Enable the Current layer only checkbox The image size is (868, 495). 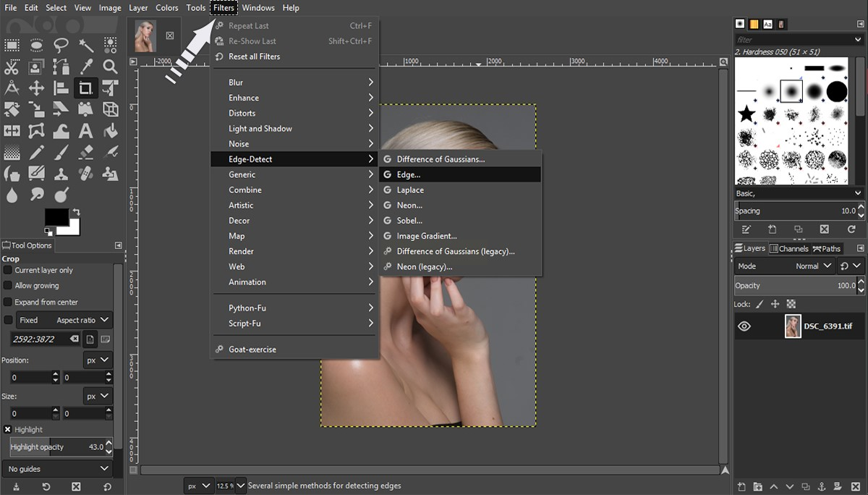point(8,270)
